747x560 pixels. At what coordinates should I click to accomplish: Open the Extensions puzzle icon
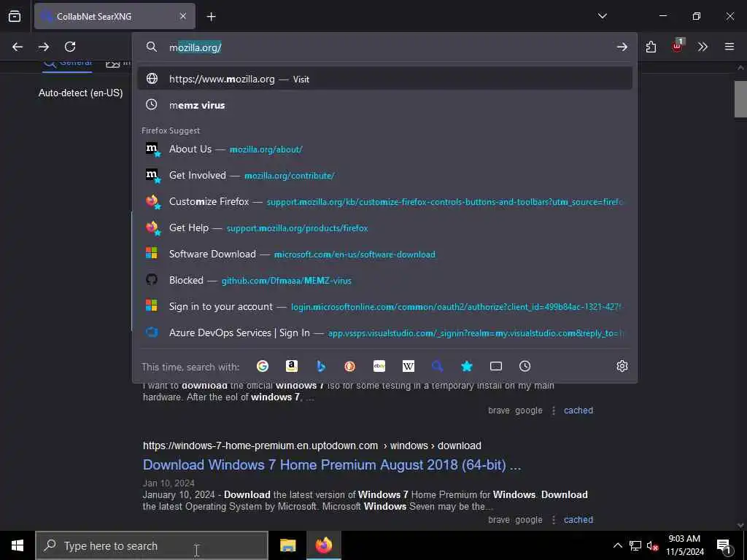click(x=651, y=47)
